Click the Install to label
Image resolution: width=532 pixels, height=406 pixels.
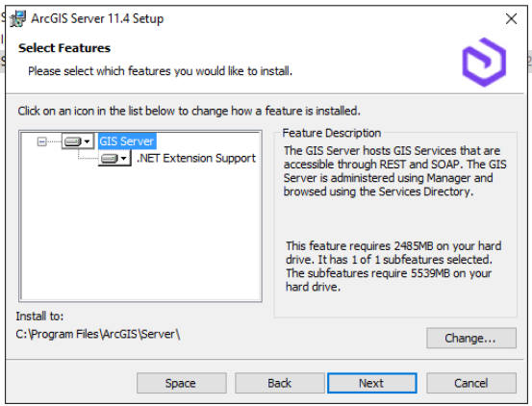pyautogui.click(x=39, y=317)
